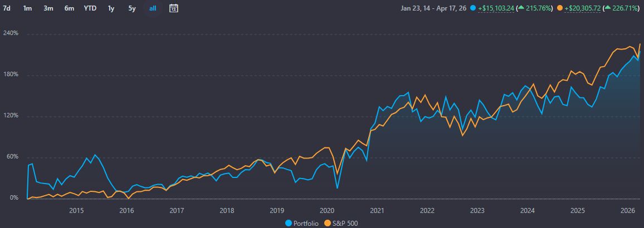The image size is (644, 228).
Task: Select the 6m time range
Action: (x=69, y=8)
